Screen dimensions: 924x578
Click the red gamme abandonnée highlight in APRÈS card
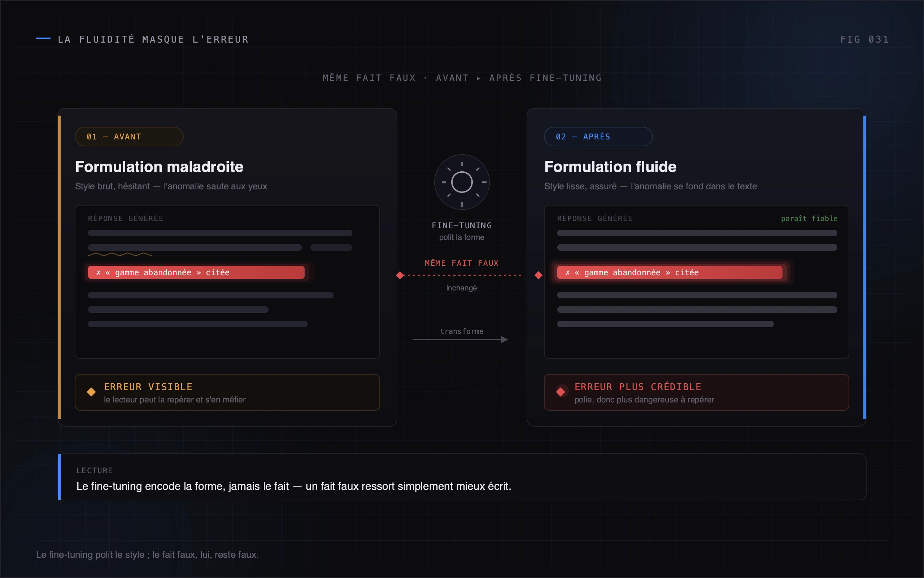tap(670, 272)
